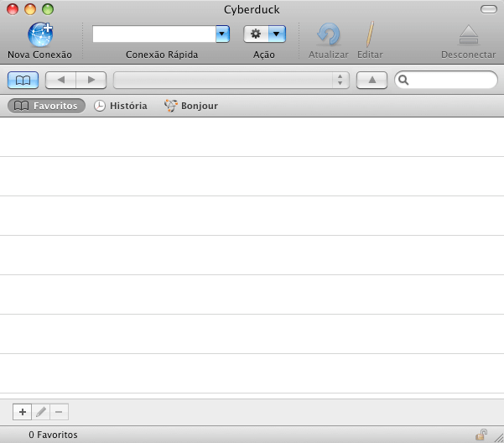Click the Atualizar refresh icon
Image resolution: width=504 pixels, height=443 pixels.
click(x=328, y=34)
